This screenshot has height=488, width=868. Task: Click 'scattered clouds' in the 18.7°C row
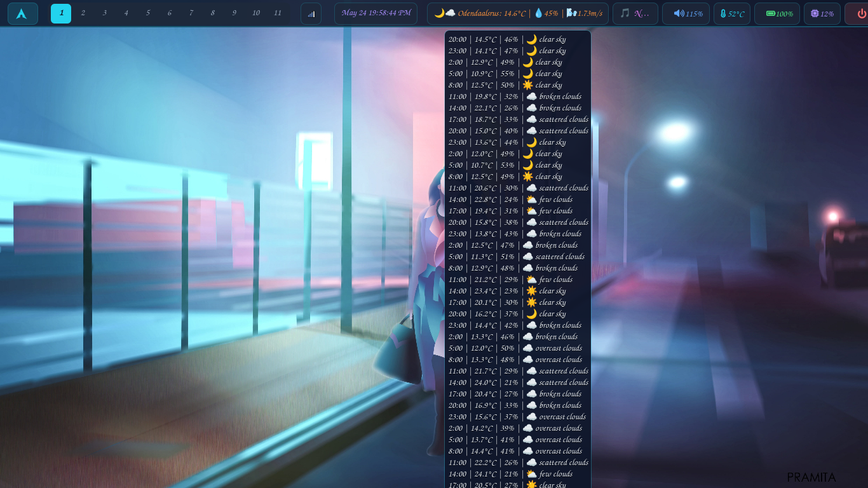click(x=564, y=119)
